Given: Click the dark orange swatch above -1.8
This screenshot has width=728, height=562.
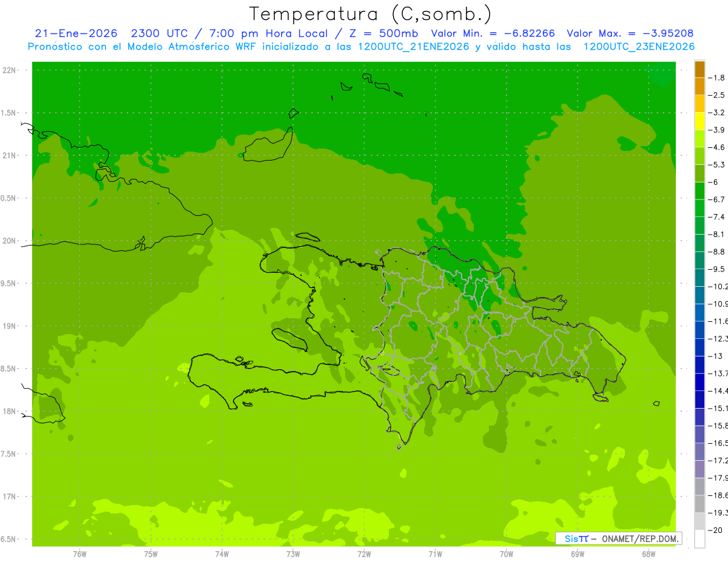Looking at the screenshot, I should click(x=699, y=70).
